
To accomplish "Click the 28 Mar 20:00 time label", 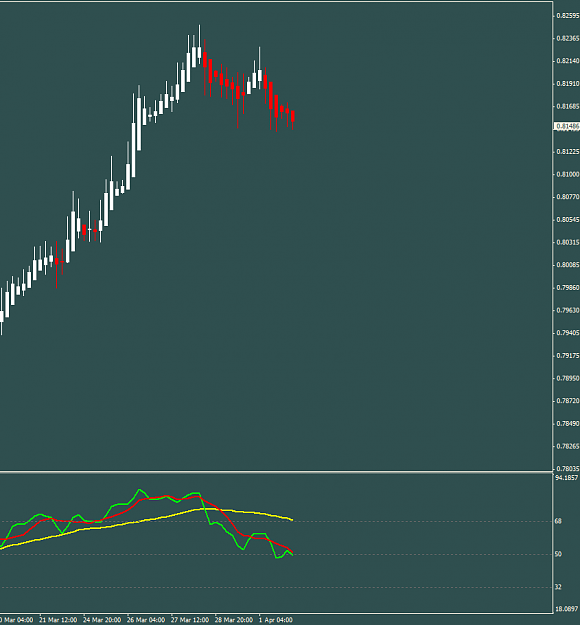I will tap(234, 620).
